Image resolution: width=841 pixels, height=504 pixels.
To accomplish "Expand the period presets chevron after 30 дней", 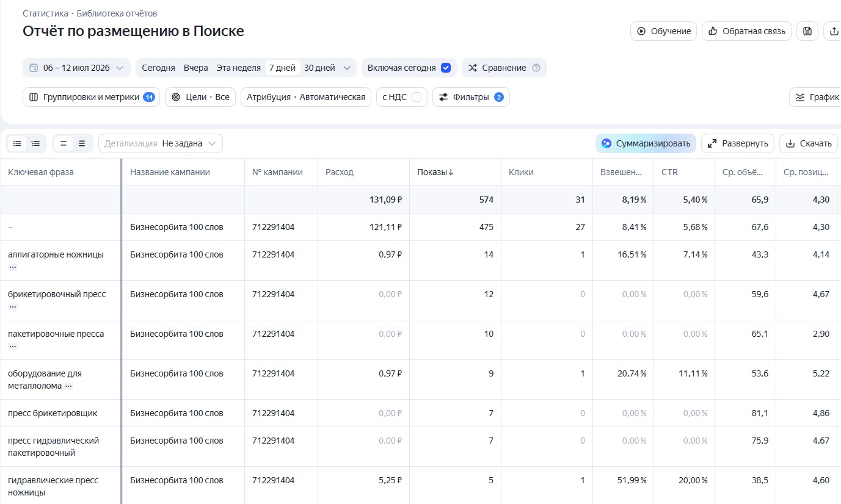I will click(347, 68).
